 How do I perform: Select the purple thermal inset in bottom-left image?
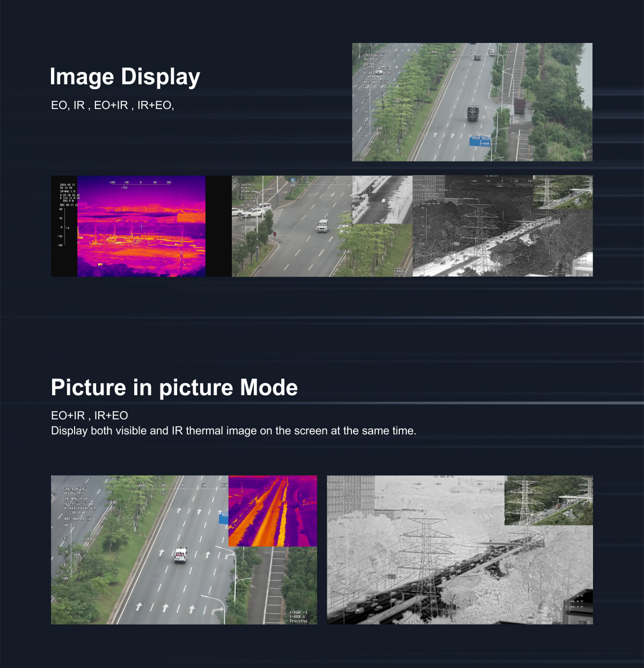point(273,511)
